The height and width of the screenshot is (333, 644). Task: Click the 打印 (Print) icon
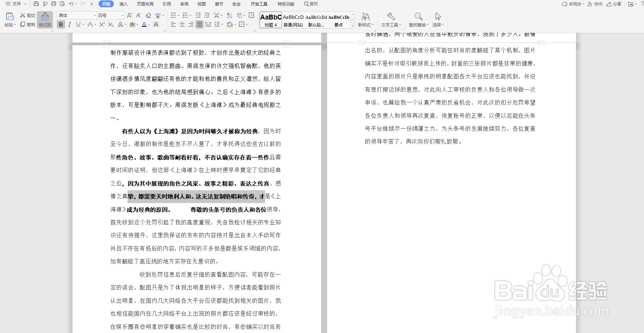point(53,4)
